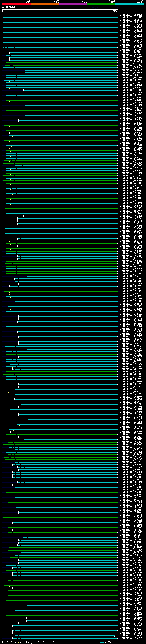Click the cyan ~100% identity legend segment
146x644 pixels.
pyautogui.click(x=130, y=4)
